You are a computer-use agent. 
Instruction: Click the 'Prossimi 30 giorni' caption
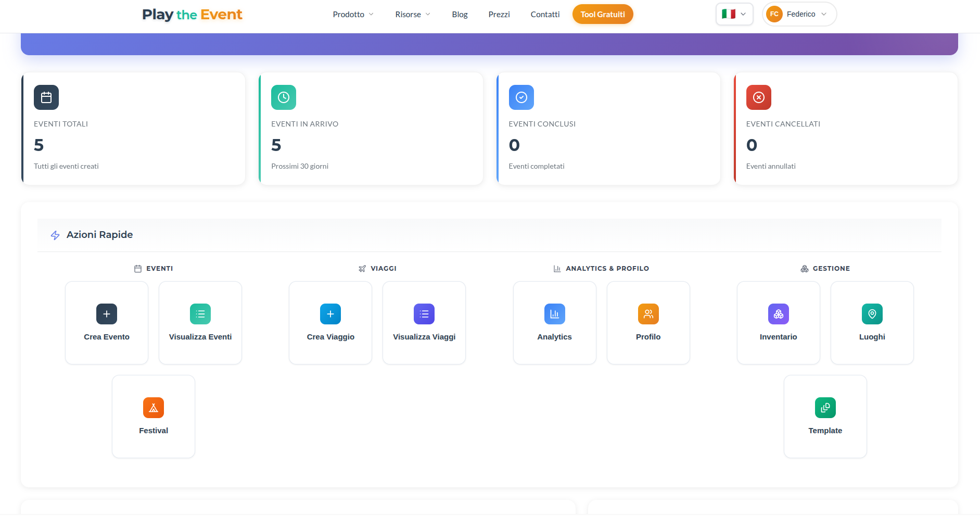click(300, 166)
